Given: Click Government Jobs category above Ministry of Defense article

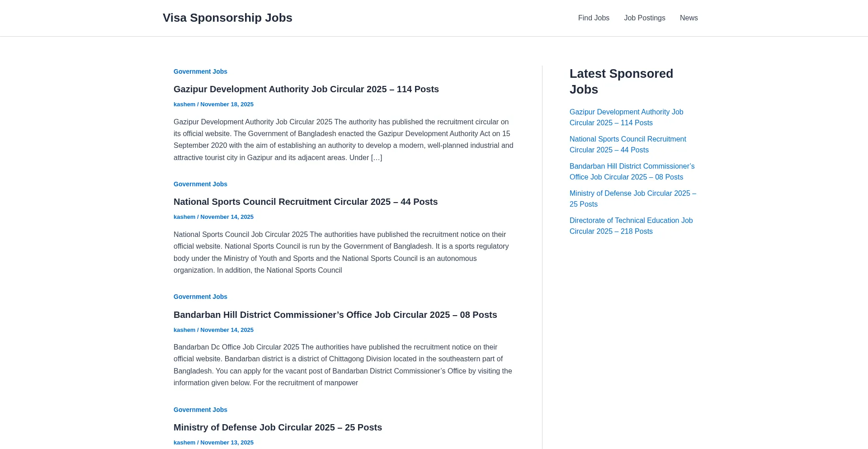Looking at the screenshot, I should (200, 410).
